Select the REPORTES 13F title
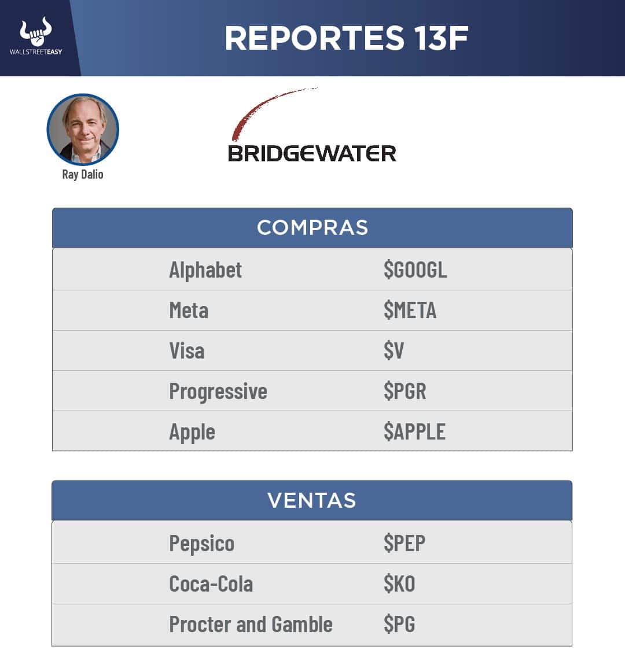This screenshot has width=625, height=672. (x=346, y=38)
